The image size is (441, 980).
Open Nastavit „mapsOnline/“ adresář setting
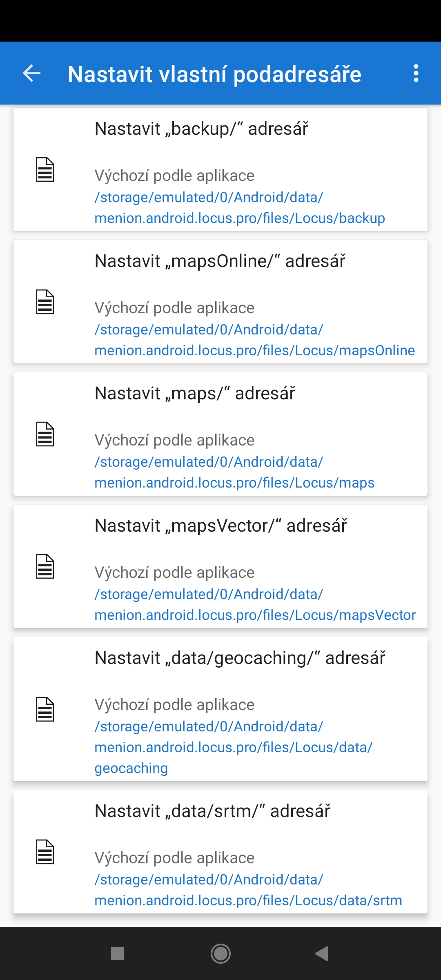point(220,261)
